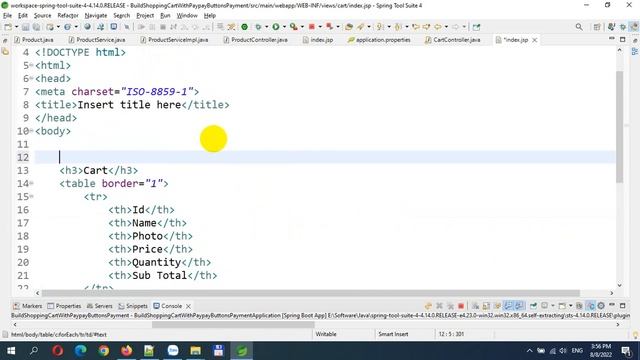Viewport: 640px width, 360px height.
Task: Collapse the body tag fold on line 10
Action: 31,131
